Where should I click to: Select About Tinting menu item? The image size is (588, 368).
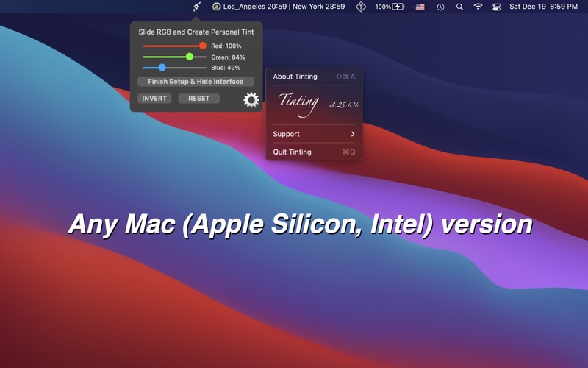[314, 77]
